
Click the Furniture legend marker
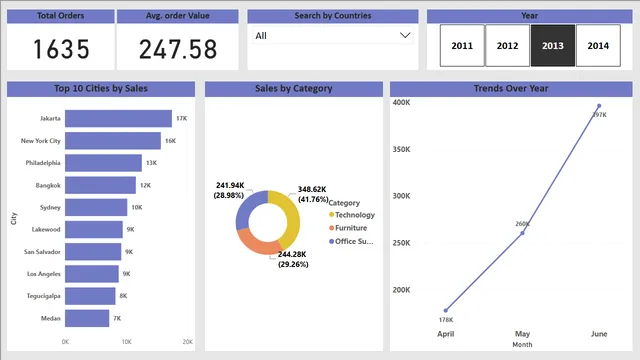point(331,228)
